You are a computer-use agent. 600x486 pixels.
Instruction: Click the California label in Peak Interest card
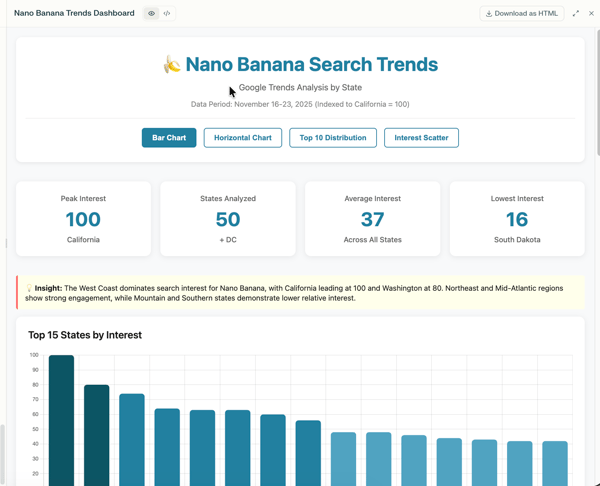(83, 240)
